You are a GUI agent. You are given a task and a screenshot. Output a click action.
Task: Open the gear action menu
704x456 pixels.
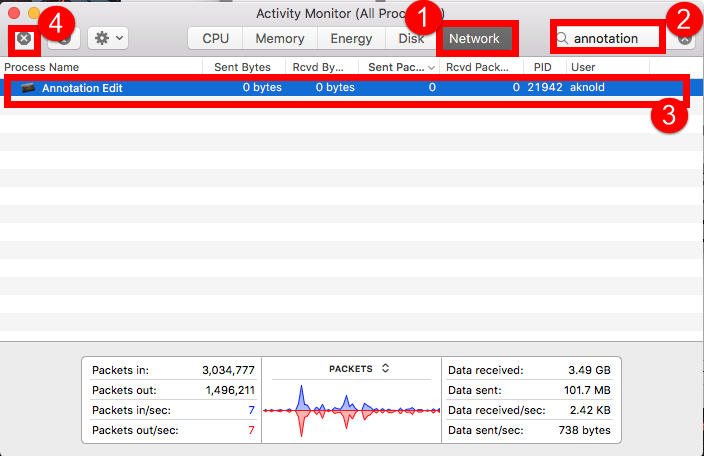pos(106,38)
